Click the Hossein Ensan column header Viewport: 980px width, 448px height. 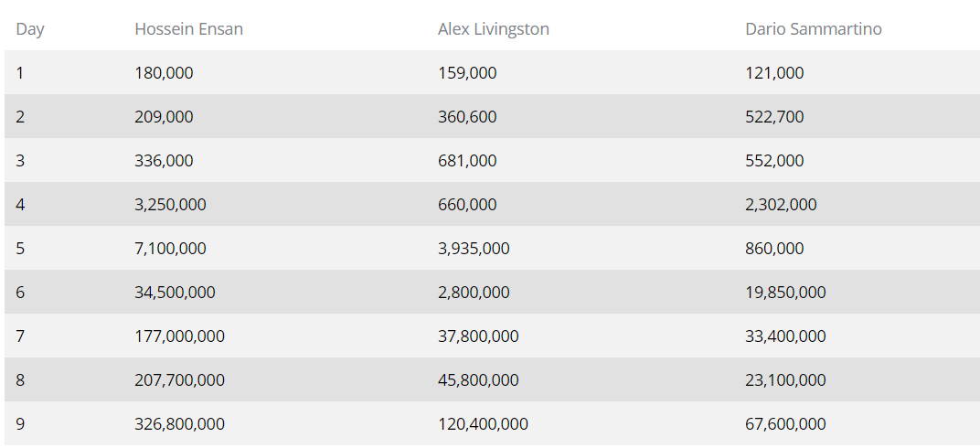coord(188,28)
